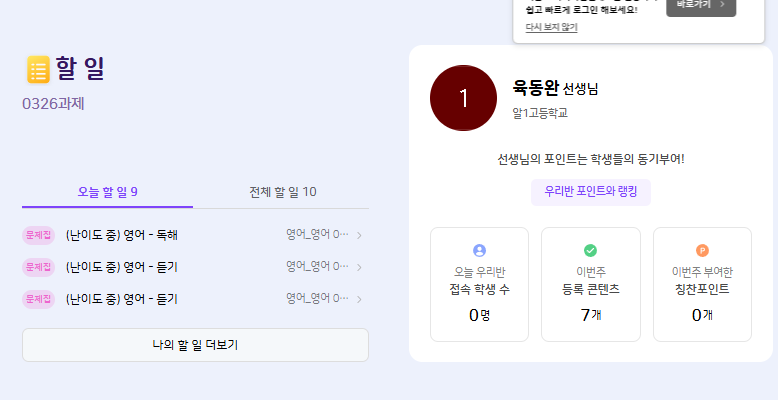The width and height of the screenshot is (778, 400).
Task: Switch to the 전체 할 일 tab
Action: (282, 191)
